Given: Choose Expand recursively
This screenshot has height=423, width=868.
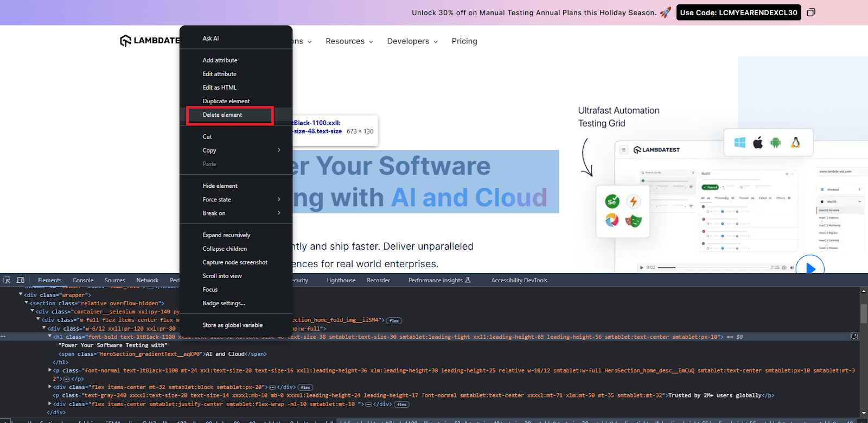Looking at the screenshot, I should click(236, 235).
